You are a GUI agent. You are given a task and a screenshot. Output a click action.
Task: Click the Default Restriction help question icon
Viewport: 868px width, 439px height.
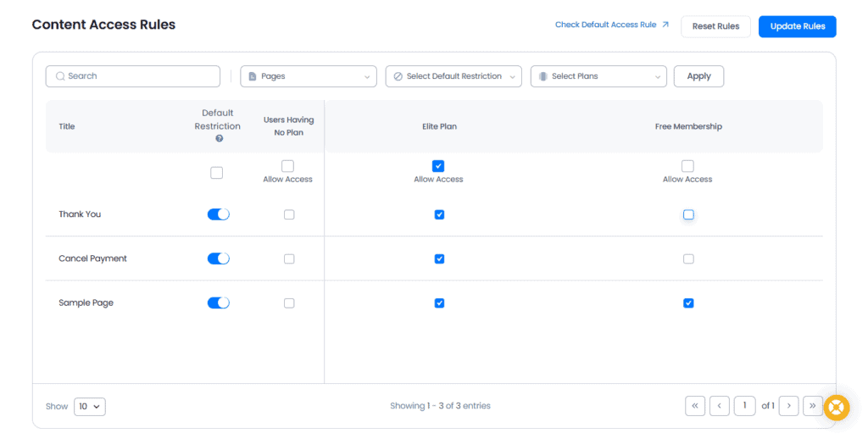(x=220, y=138)
